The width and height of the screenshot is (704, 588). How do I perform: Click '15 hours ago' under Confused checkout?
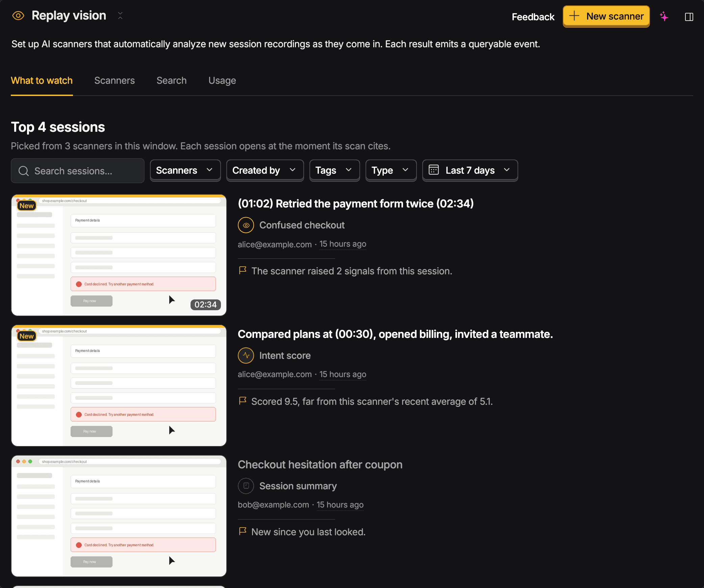click(x=343, y=244)
